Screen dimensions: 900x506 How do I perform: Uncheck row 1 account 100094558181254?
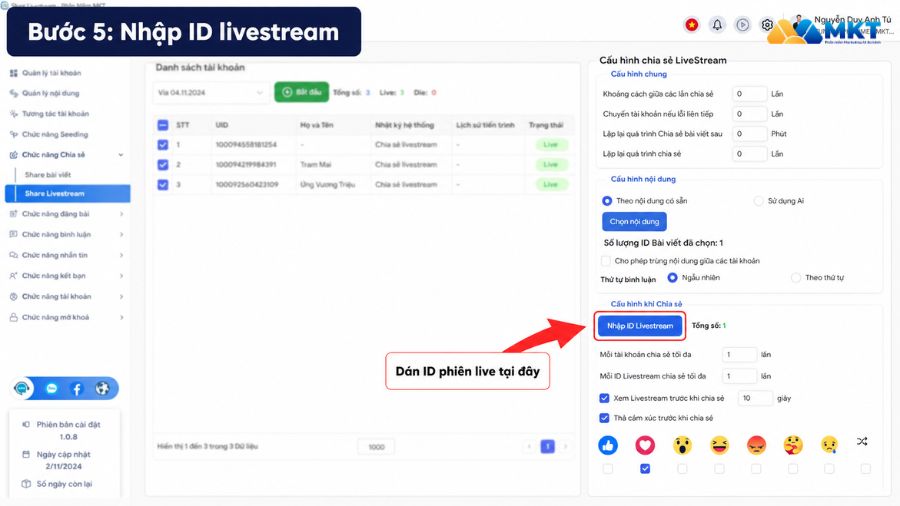pos(163,145)
